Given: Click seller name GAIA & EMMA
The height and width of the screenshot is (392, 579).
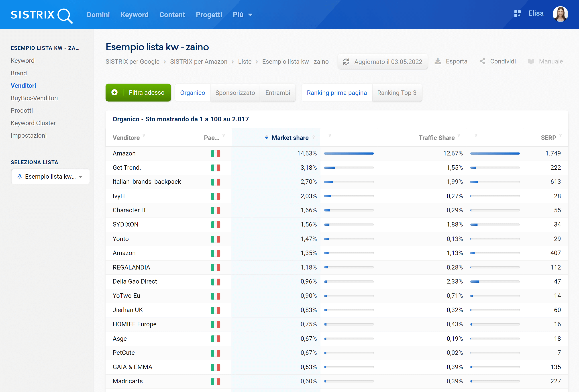Looking at the screenshot, I should point(132,367).
